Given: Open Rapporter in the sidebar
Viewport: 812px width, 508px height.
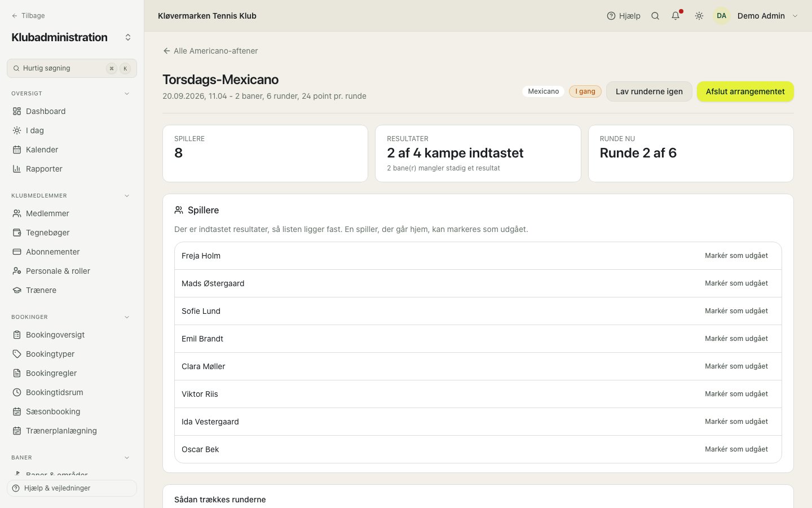Looking at the screenshot, I should [x=72, y=169].
